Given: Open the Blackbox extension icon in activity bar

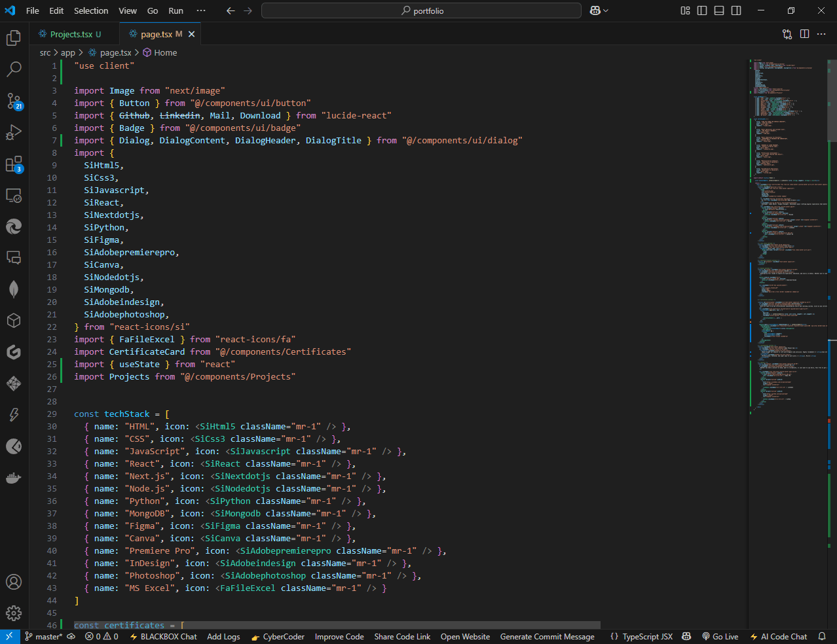Looking at the screenshot, I should tap(14, 384).
